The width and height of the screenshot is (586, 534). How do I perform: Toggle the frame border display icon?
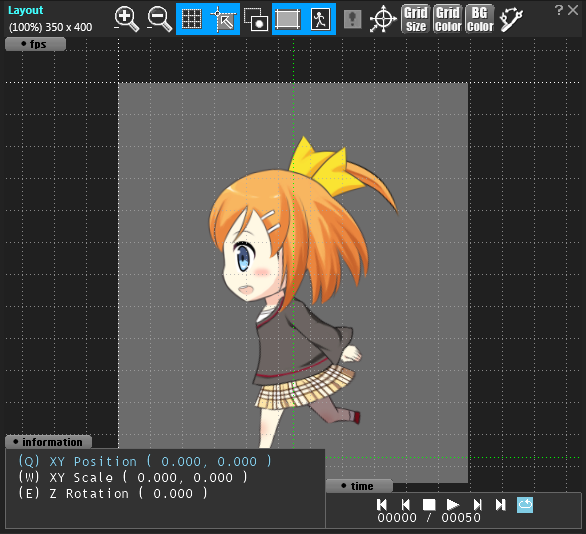click(x=288, y=19)
